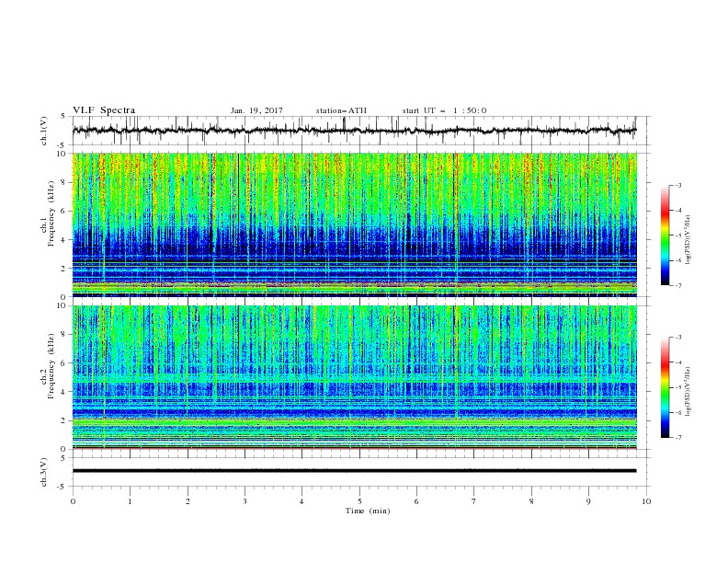Click time axis tick label '5'
The image size is (728, 563).
coord(359,501)
